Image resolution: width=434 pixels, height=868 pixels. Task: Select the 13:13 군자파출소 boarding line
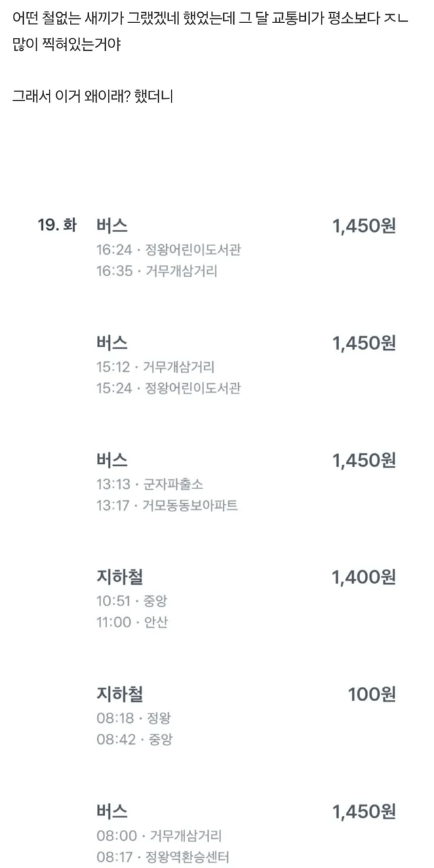(149, 485)
